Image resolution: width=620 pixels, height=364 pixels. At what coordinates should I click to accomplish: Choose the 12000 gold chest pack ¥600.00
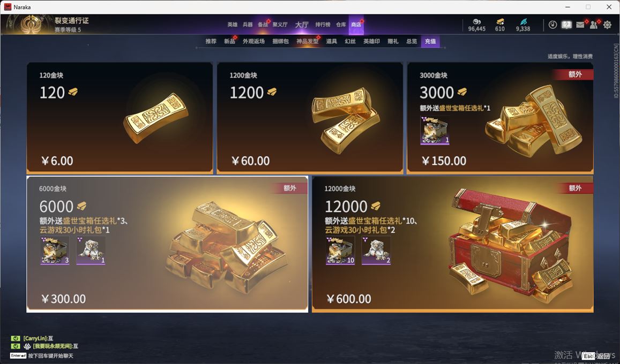453,244
